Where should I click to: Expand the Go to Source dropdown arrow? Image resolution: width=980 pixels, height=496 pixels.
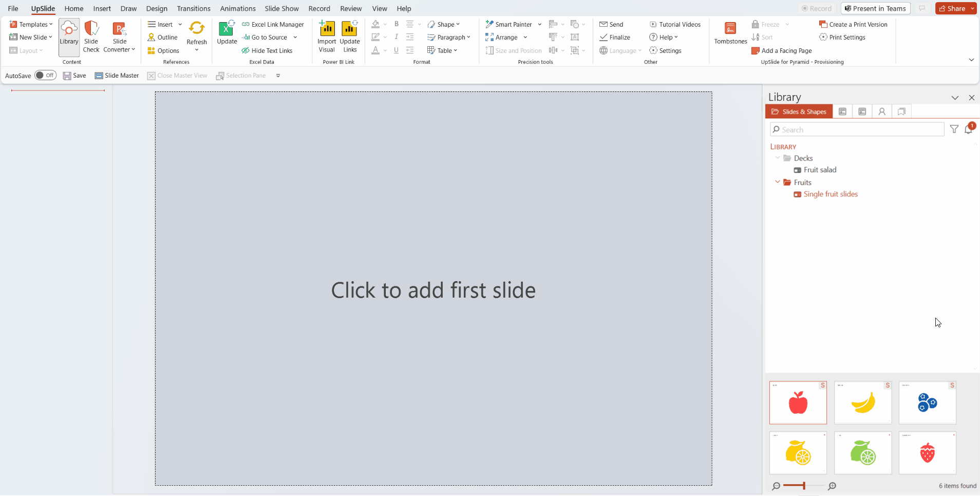(295, 37)
